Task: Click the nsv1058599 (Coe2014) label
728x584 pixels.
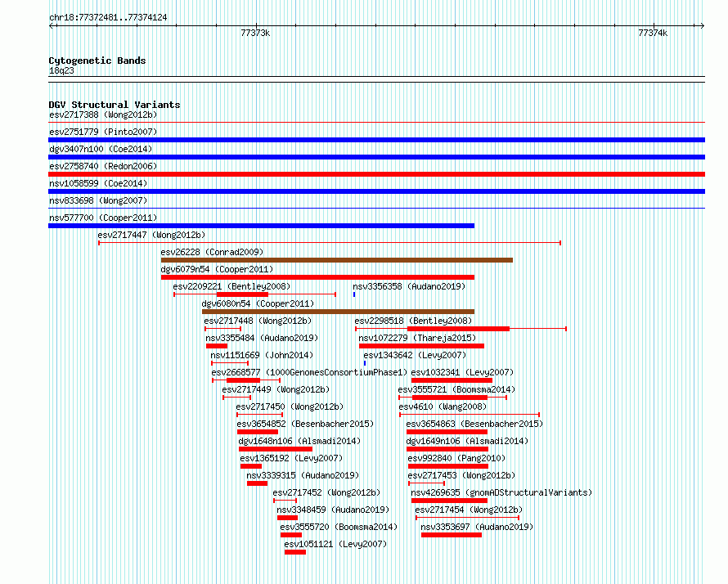Action: [x=98, y=183]
